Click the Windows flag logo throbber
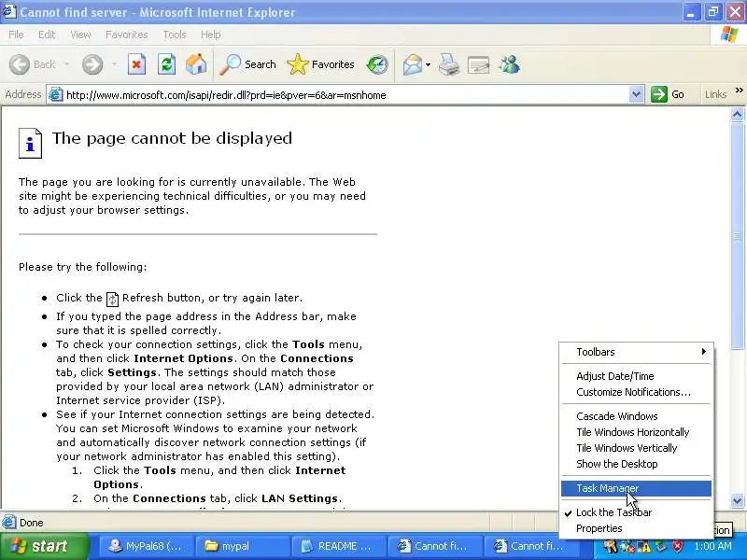Image resolution: width=747 pixels, height=560 pixels. (x=729, y=35)
